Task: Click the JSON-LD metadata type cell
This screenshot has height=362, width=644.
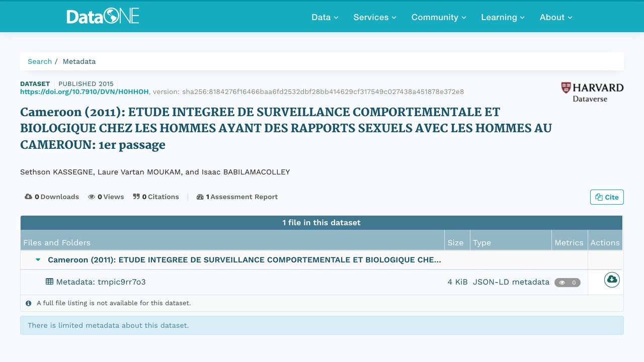Action: (511, 282)
